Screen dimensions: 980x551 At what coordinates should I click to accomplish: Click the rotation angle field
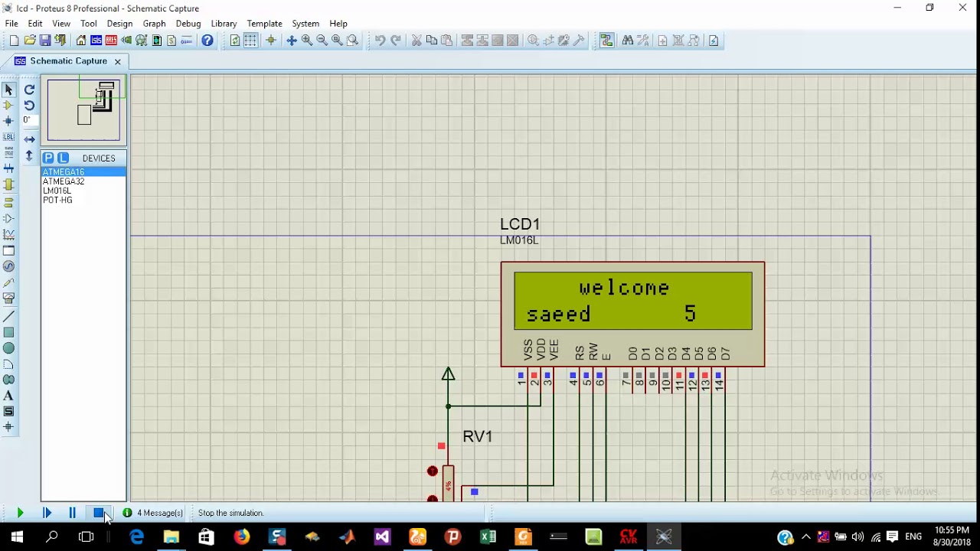[x=30, y=120]
